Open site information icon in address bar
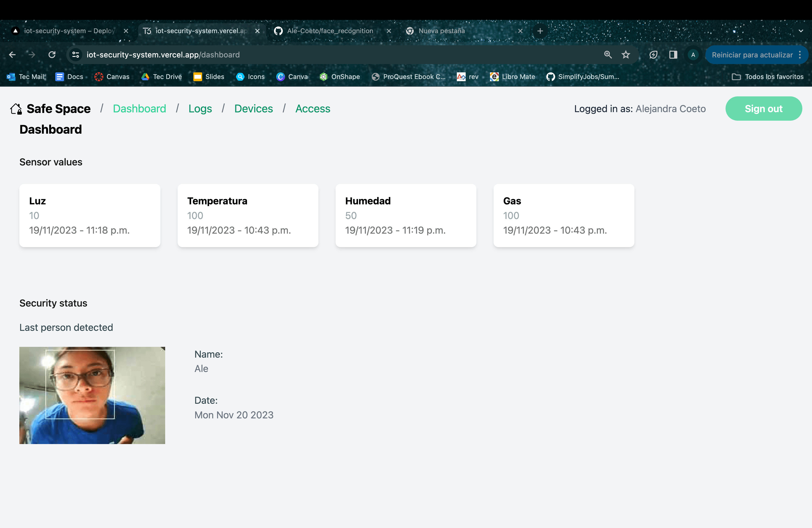 [x=76, y=55]
